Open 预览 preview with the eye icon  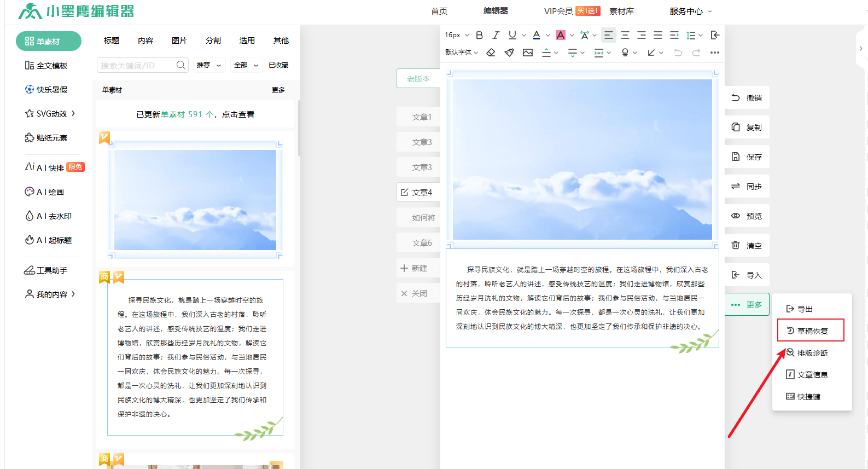tap(736, 216)
